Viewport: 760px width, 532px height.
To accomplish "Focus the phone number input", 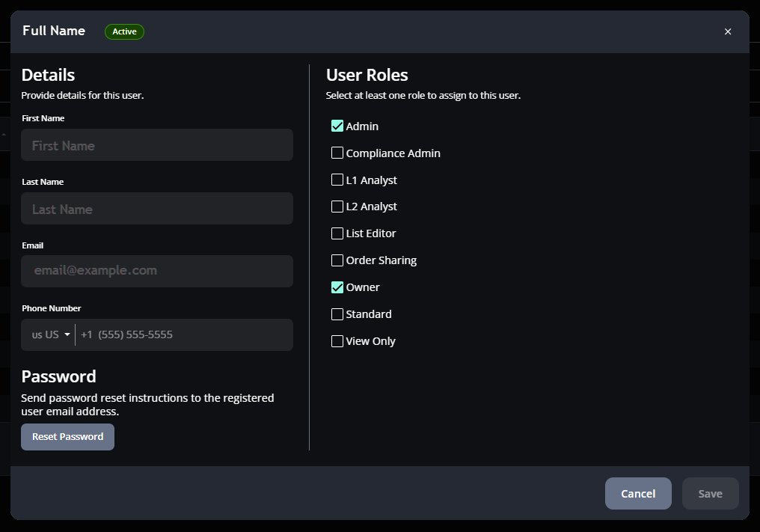I will pyautogui.click(x=184, y=334).
